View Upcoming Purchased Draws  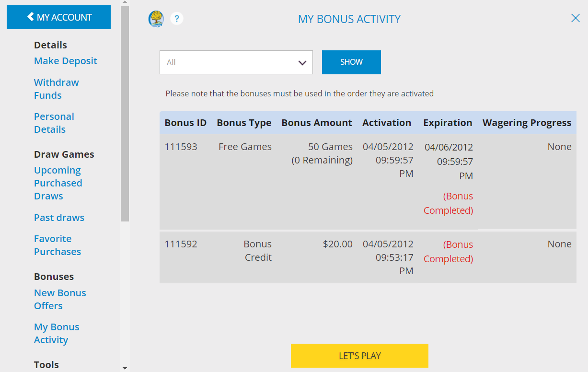coord(58,183)
